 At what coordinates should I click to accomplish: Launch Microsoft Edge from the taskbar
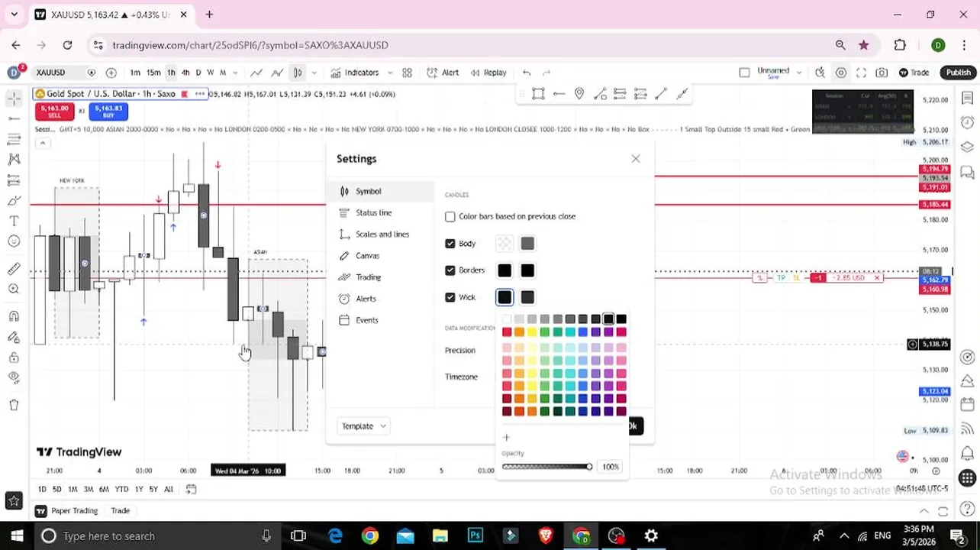[335, 535]
